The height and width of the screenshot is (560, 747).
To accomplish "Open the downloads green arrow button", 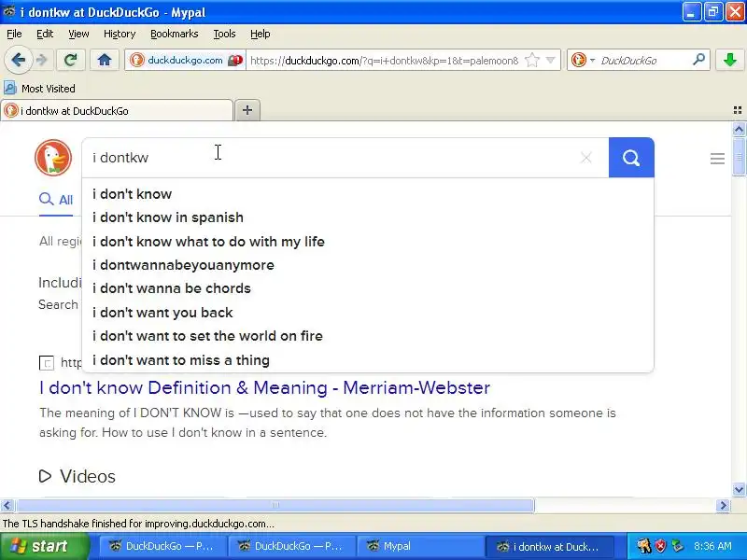I will (x=730, y=60).
